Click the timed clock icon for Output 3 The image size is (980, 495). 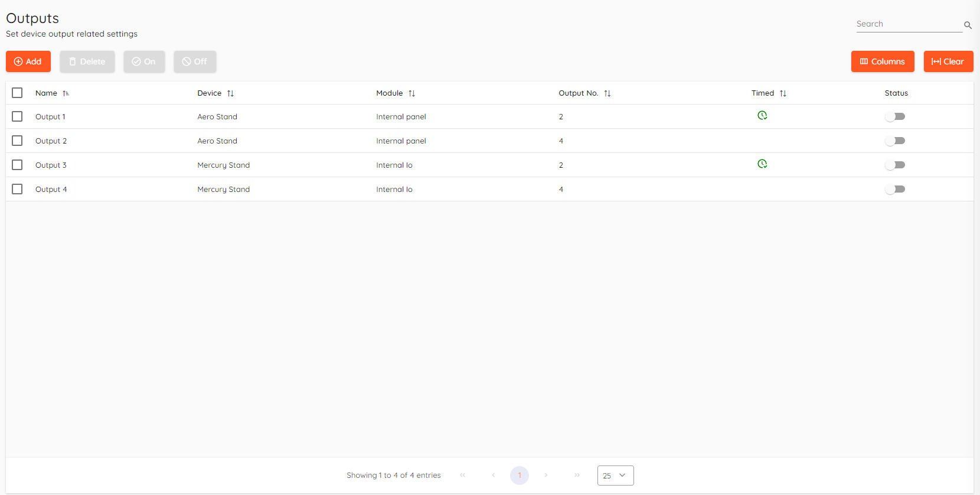[x=762, y=164]
